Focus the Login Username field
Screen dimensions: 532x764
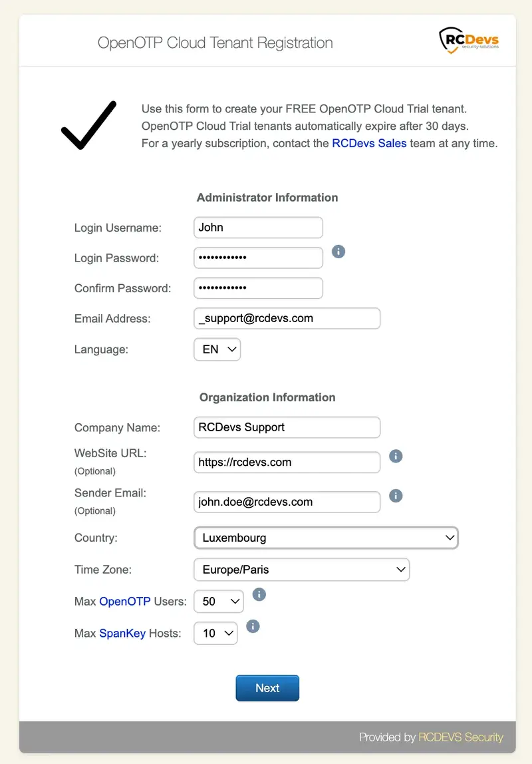tap(259, 228)
